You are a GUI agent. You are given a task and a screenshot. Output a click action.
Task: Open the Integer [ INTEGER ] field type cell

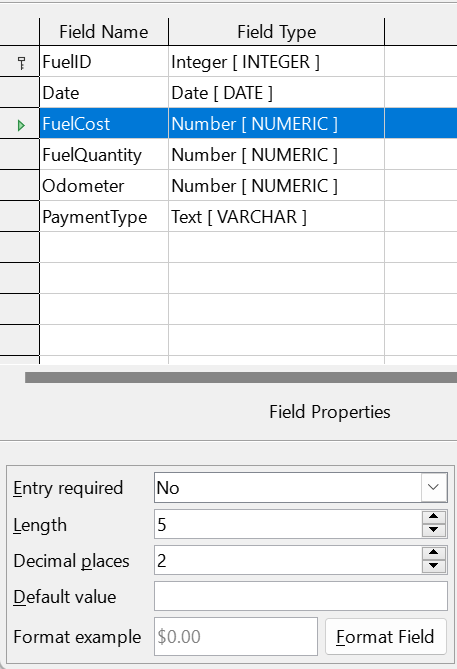pyautogui.click(x=277, y=62)
